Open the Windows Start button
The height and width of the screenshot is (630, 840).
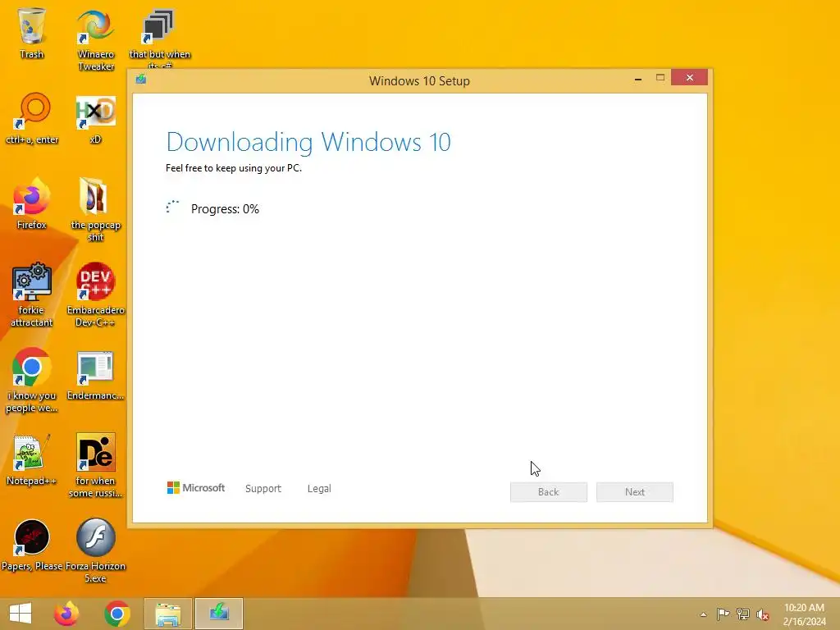point(21,614)
